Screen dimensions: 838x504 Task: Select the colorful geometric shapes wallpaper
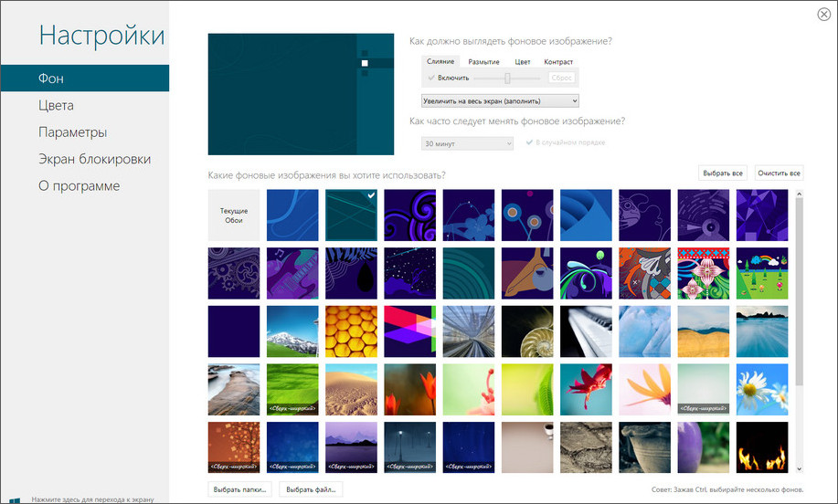click(x=410, y=331)
